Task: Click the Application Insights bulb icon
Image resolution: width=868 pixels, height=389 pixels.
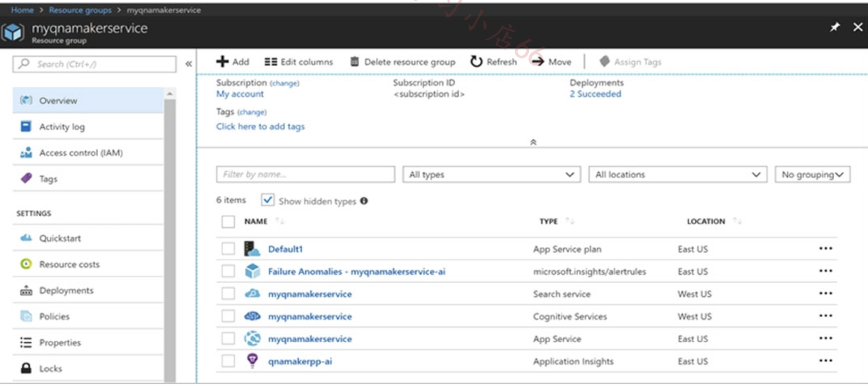Action: (252, 361)
